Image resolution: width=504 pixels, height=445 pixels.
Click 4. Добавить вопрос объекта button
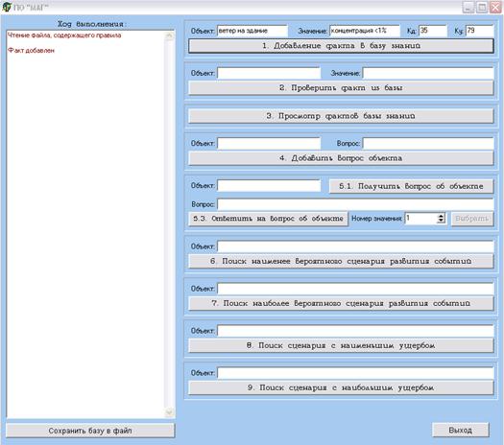(x=341, y=158)
